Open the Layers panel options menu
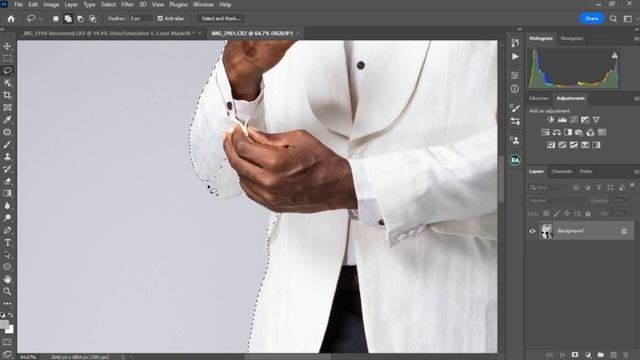 pyautogui.click(x=636, y=171)
